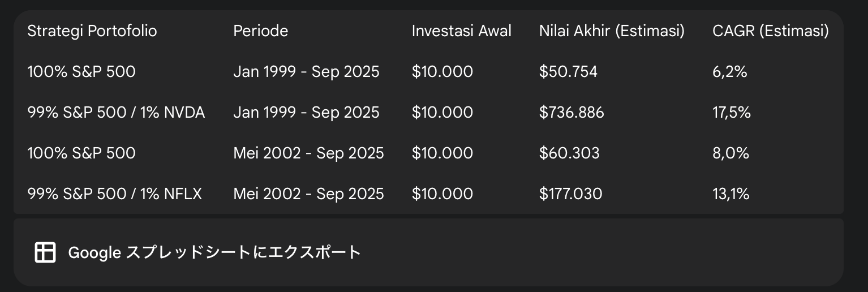Click the $736.886 final value cell
The image size is (868, 292).
tap(571, 113)
